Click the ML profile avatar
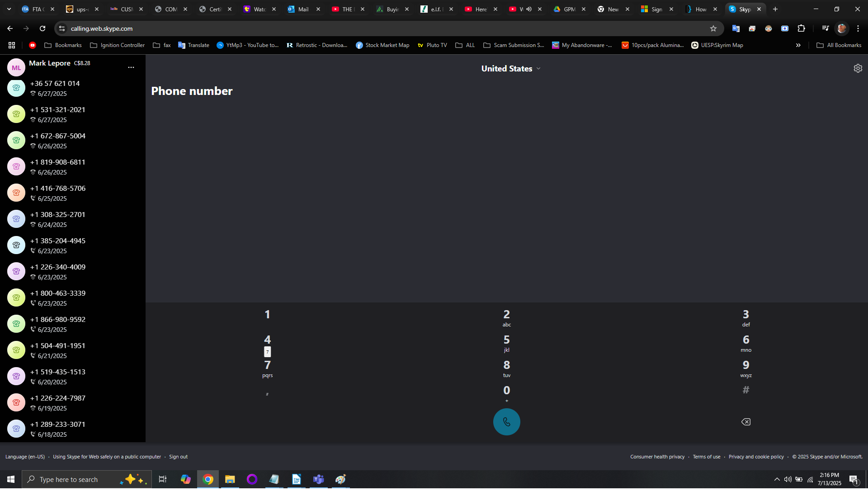 tap(16, 68)
